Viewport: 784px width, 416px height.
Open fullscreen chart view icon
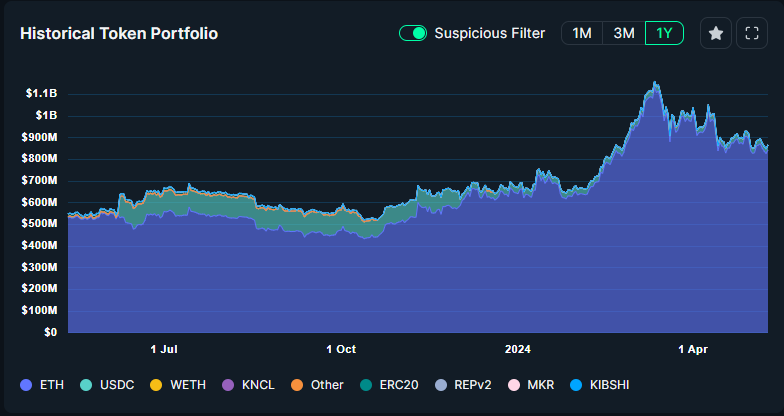click(752, 33)
